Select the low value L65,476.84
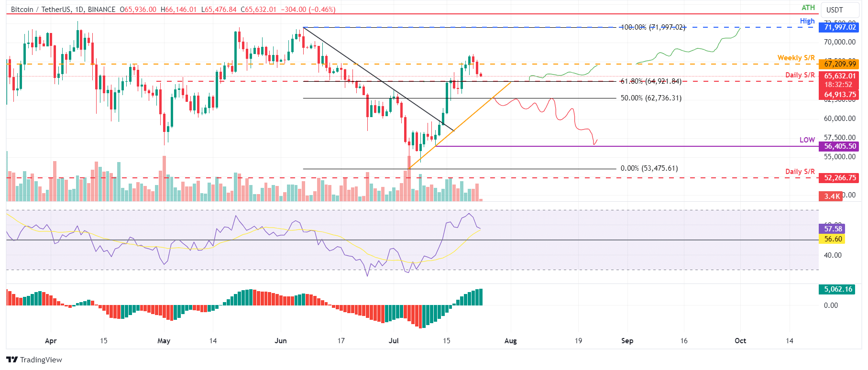The height and width of the screenshot is (370, 868). point(219,10)
